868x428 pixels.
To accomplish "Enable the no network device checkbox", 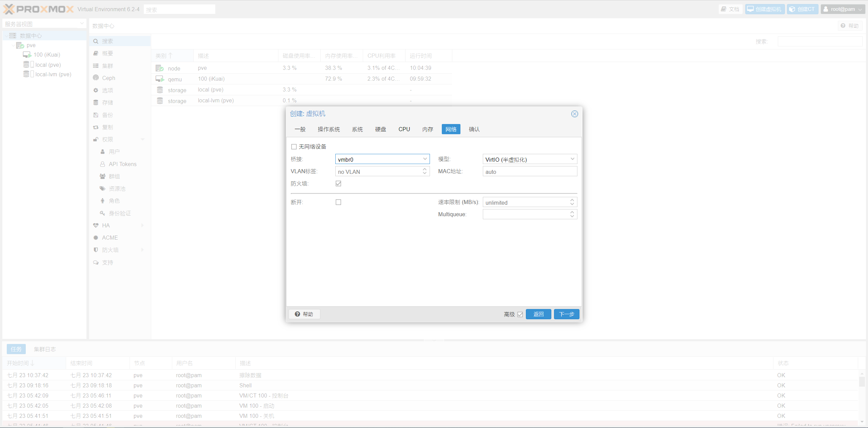I will pos(294,147).
